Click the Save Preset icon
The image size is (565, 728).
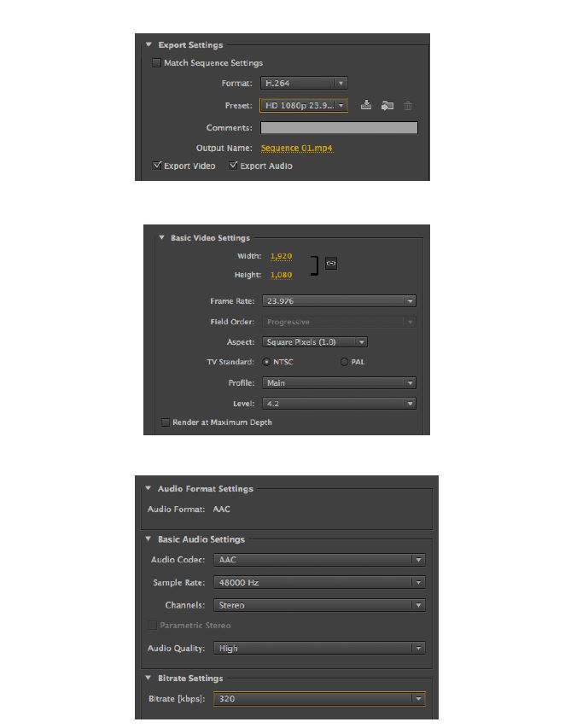point(366,105)
